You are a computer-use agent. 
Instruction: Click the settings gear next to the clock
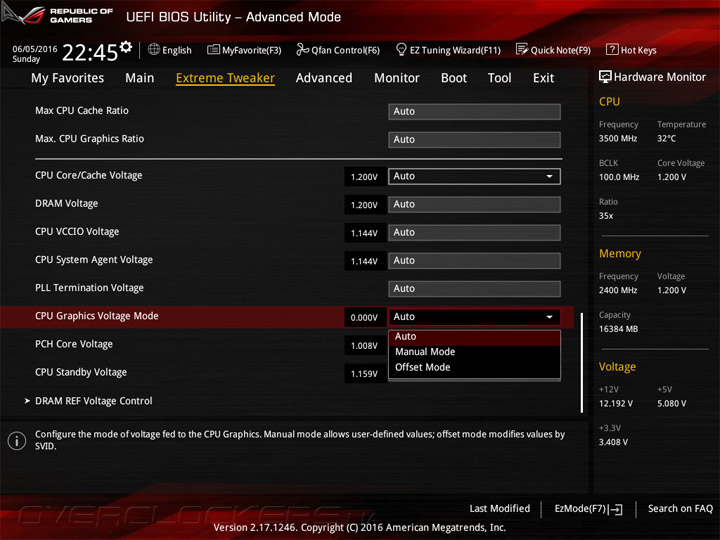tap(126, 46)
